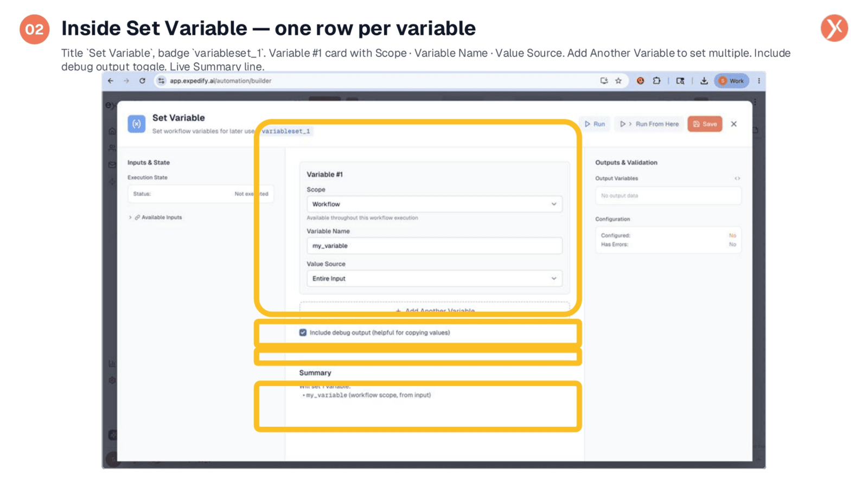The image size is (868, 488).
Task: Click Run From Here button
Action: [x=649, y=124]
